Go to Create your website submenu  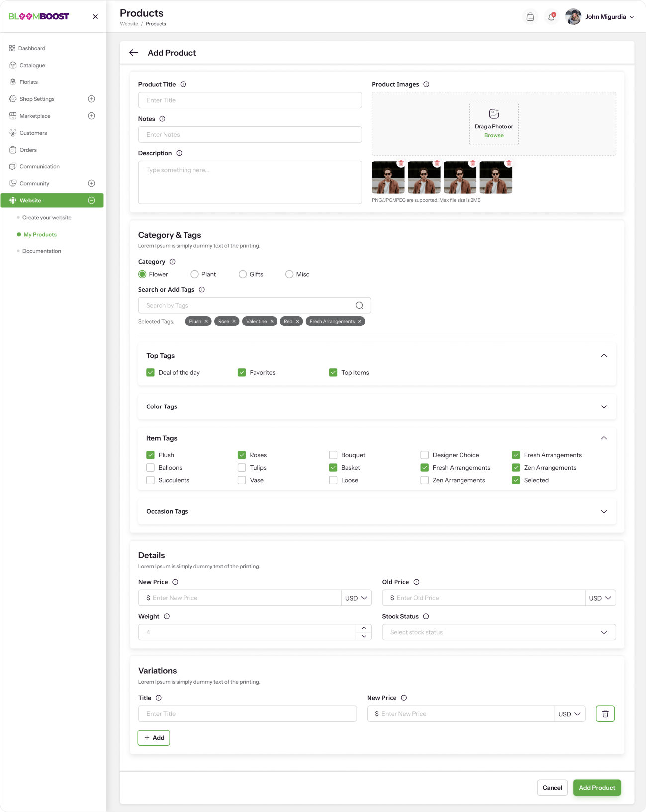click(x=47, y=218)
